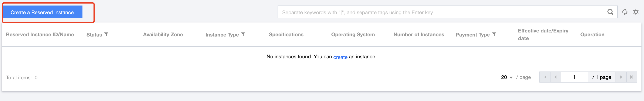Click the blue create link
Screen dimensions: 644x101
click(x=340, y=57)
